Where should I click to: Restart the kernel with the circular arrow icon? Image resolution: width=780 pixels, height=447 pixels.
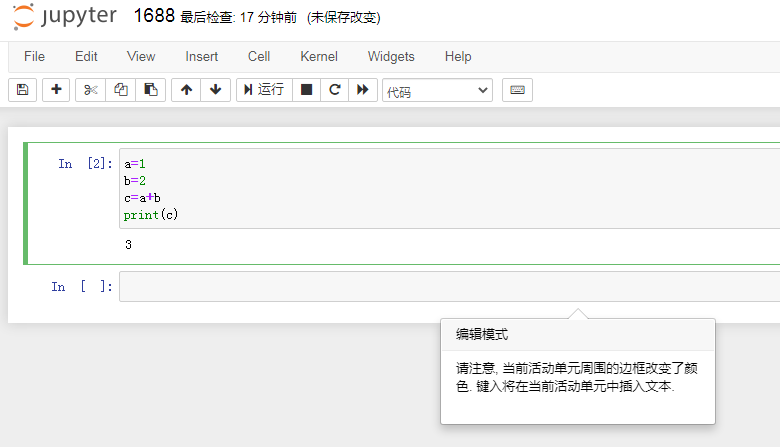pos(335,89)
